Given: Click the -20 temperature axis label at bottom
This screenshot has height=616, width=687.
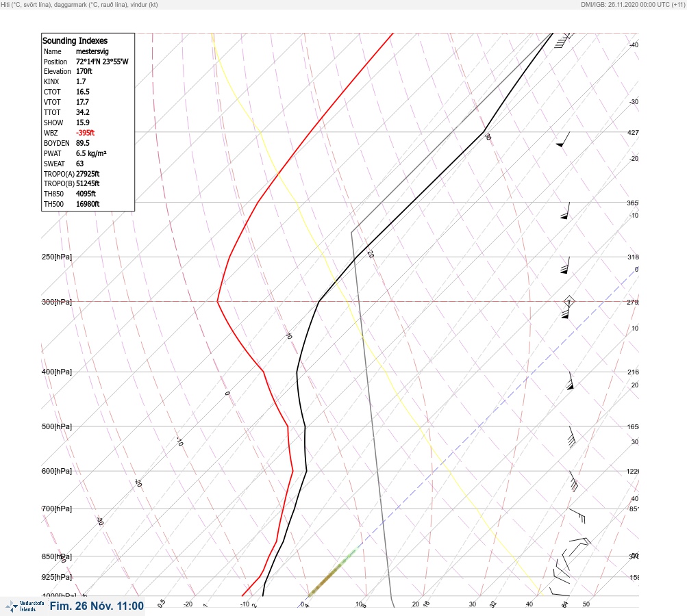Looking at the screenshot, I should [188, 604].
